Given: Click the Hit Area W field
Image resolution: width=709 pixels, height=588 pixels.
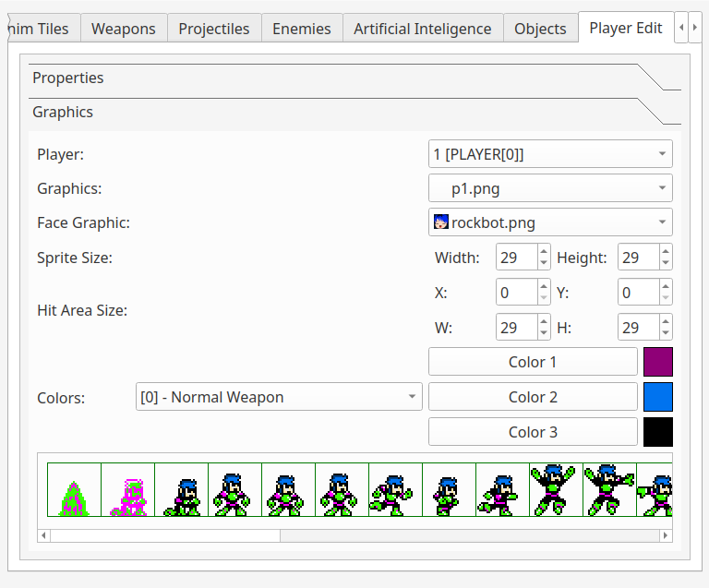Looking at the screenshot, I should 517,327.
